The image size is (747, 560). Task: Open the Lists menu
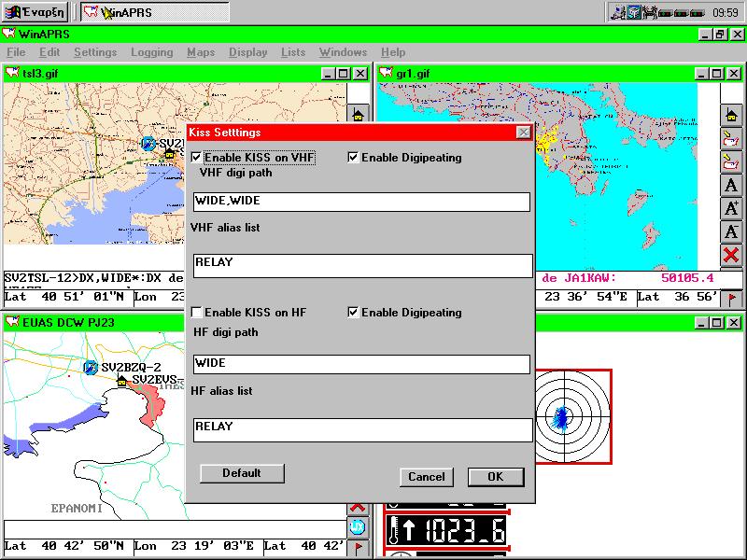[293, 52]
